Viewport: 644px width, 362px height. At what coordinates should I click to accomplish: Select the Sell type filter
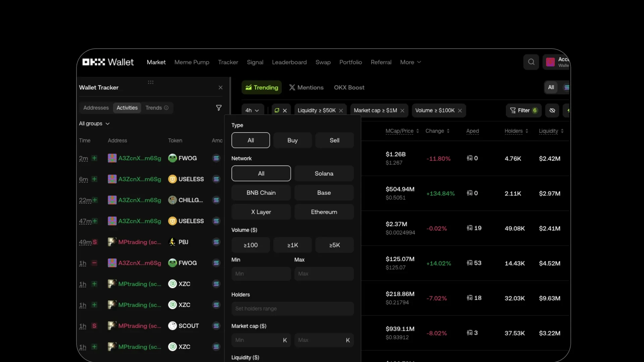334,140
